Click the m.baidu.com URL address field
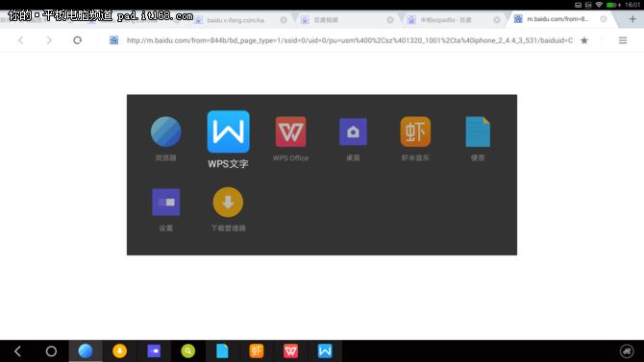The width and height of the screenshot is (644, 362). (350, 40)
